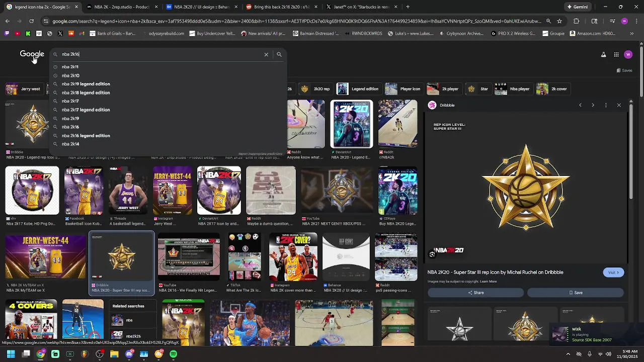The width and height of the screenshot is (644, 362).
Task: Expand the bookmarks overflow chevron
Action: click(632, 34)
